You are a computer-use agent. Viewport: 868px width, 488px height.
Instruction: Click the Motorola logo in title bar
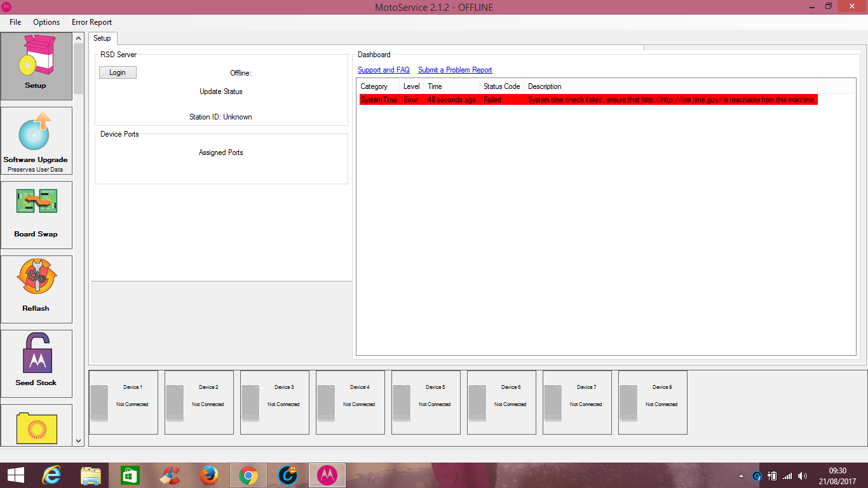pyautogui.click(x=7, y=7)
